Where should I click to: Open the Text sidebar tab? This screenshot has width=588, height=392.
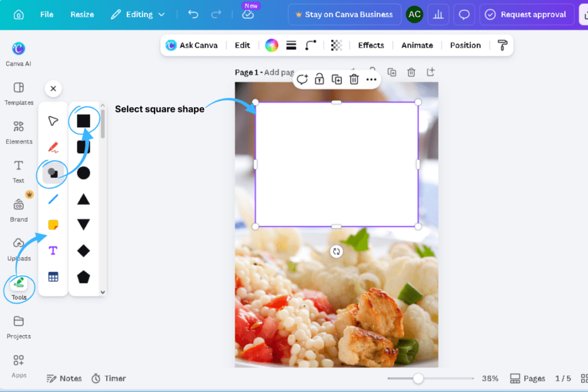[x=18, y=172]
